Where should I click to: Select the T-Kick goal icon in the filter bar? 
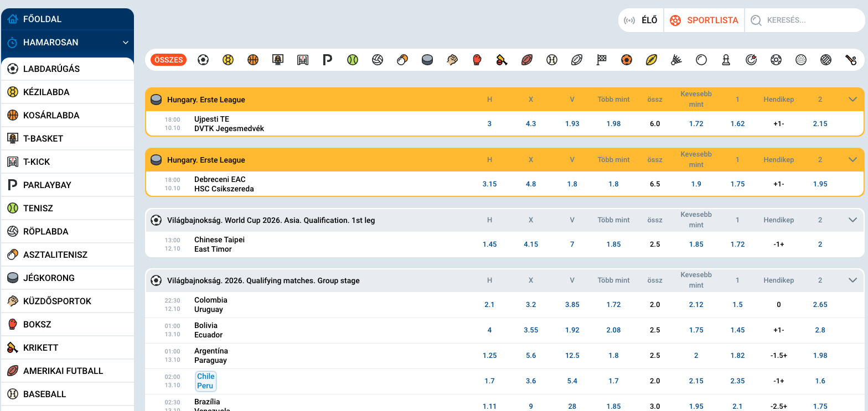pos(303,60)
